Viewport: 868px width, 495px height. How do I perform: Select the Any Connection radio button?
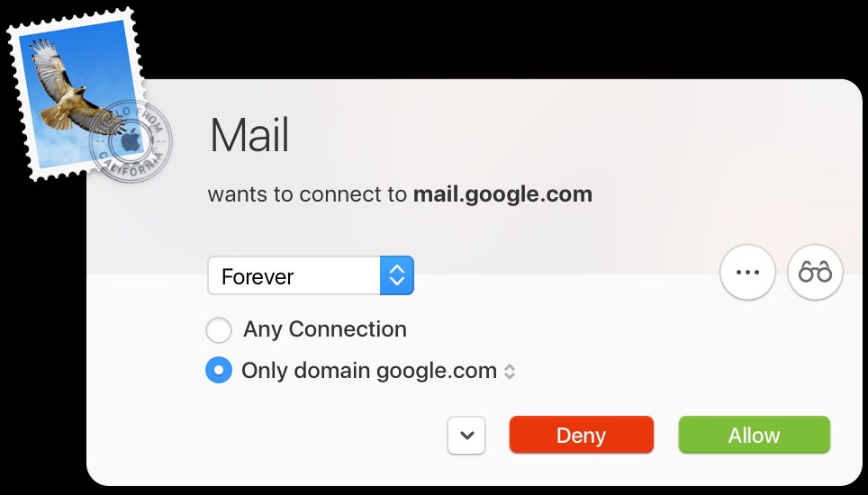(x=219, y=330)
